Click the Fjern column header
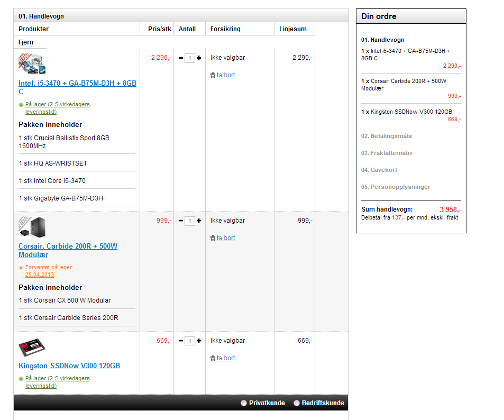 26,42
